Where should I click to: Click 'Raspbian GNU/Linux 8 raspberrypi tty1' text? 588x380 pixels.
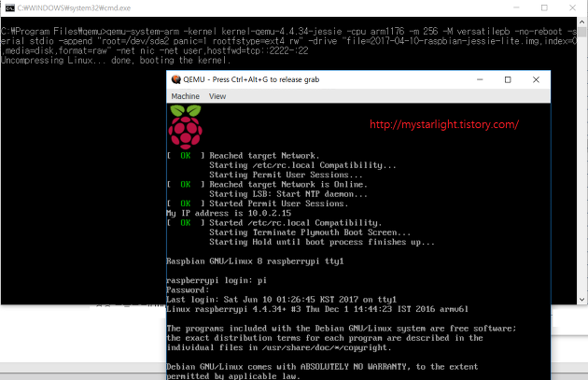click(x=255, y=261)
